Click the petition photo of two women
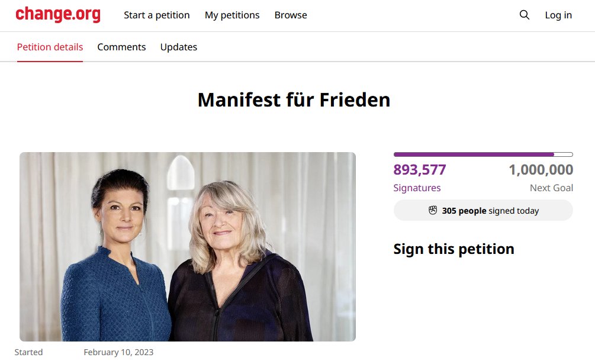Viewport: 595px width, 364px height. [x=188, y=247]
